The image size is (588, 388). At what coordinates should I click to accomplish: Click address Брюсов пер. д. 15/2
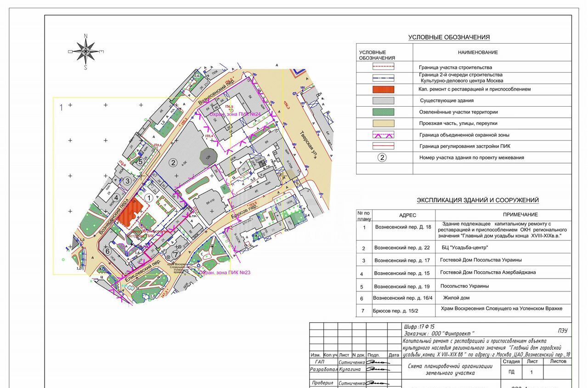point(396,311)
